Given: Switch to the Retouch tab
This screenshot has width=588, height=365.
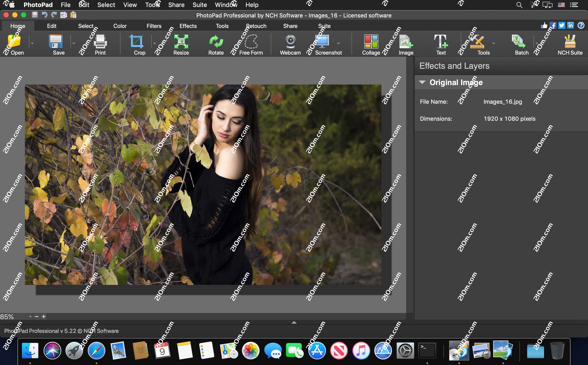Looking at the screenshot, I should point(256,26).
